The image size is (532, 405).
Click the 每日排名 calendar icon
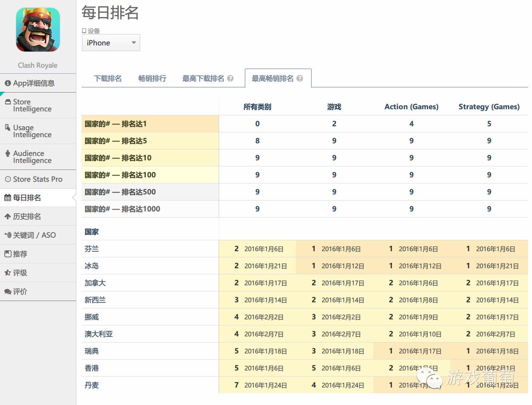coord(7,197)
